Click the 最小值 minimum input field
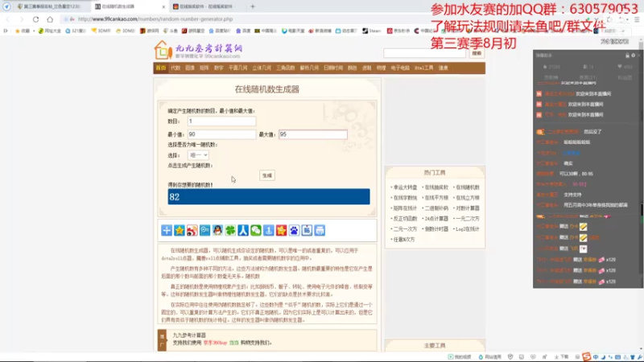 [x=222, y=134]
